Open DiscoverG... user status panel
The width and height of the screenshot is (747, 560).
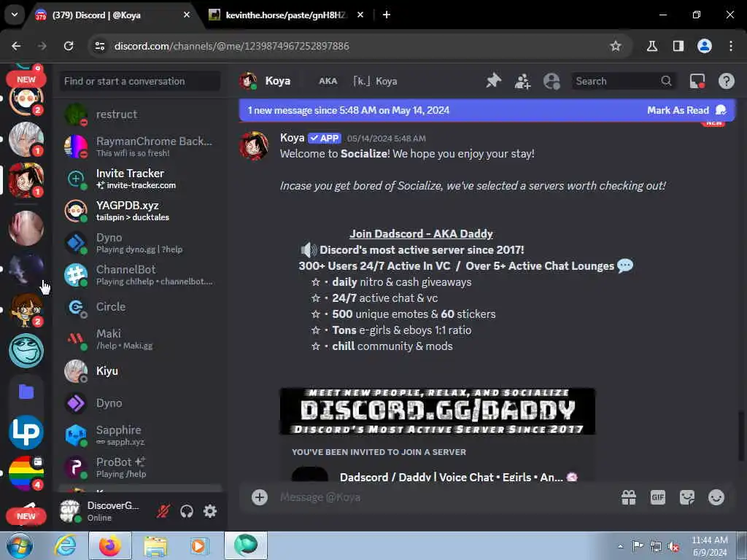click(105, 511)
